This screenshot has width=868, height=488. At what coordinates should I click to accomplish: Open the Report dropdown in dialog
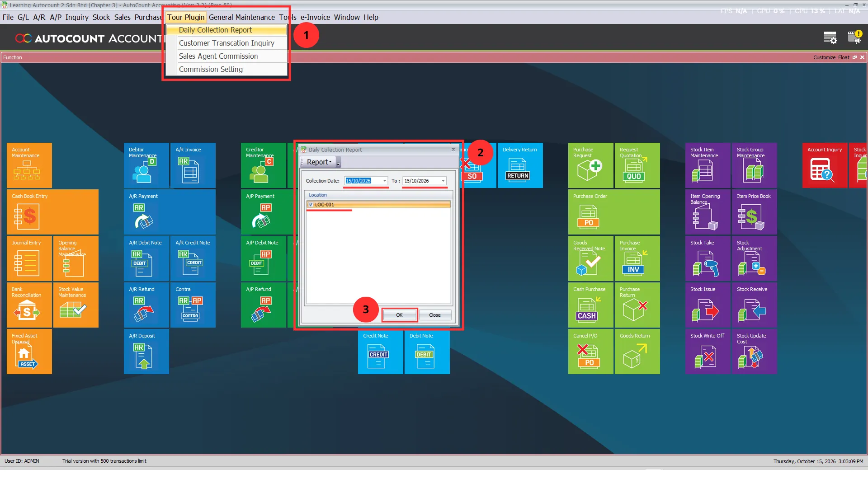tap(319, 162)
